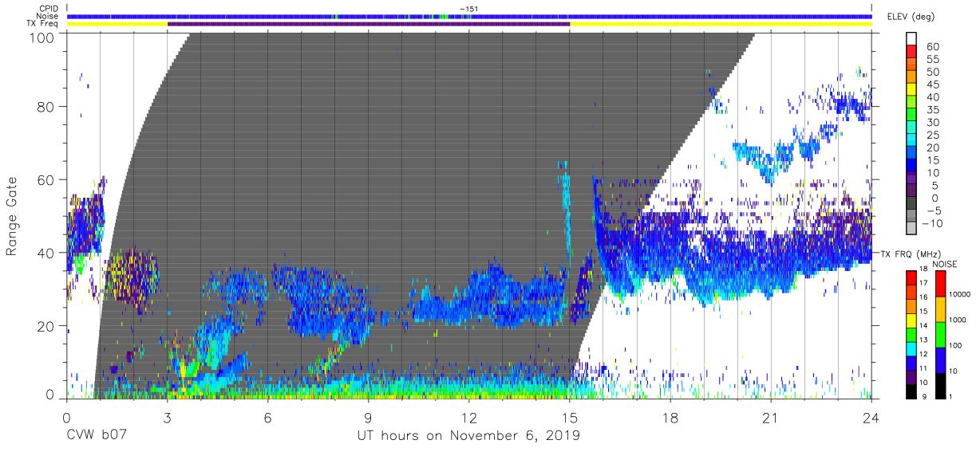
Task: Select the first yellow TX Freq bar segment
Action: tap(117, 24)
